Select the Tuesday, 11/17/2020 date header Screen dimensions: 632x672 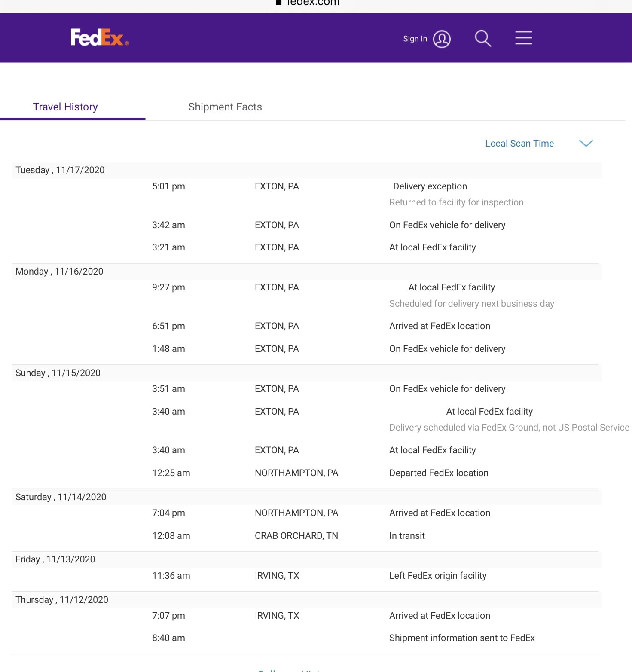[x=60, y=170]
